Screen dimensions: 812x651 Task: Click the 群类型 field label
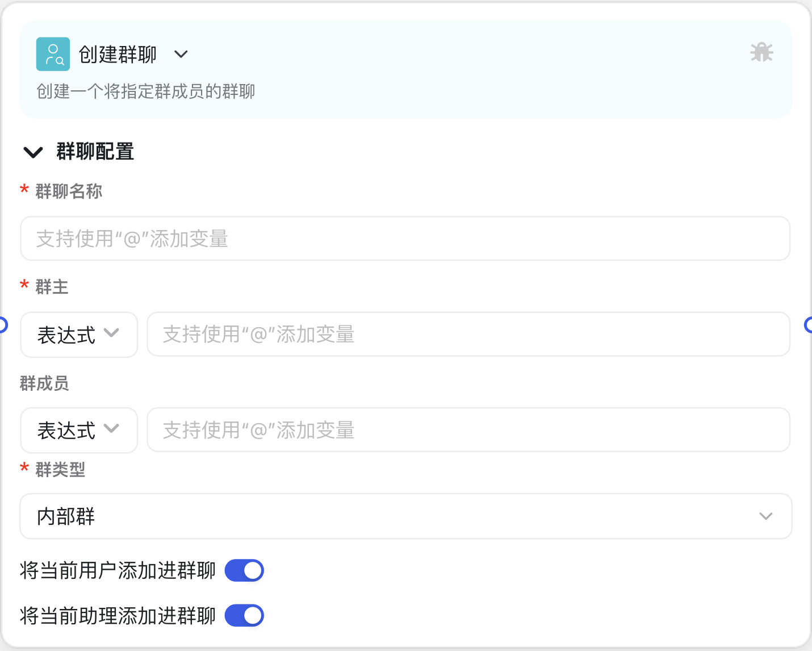tap(60, 469)
